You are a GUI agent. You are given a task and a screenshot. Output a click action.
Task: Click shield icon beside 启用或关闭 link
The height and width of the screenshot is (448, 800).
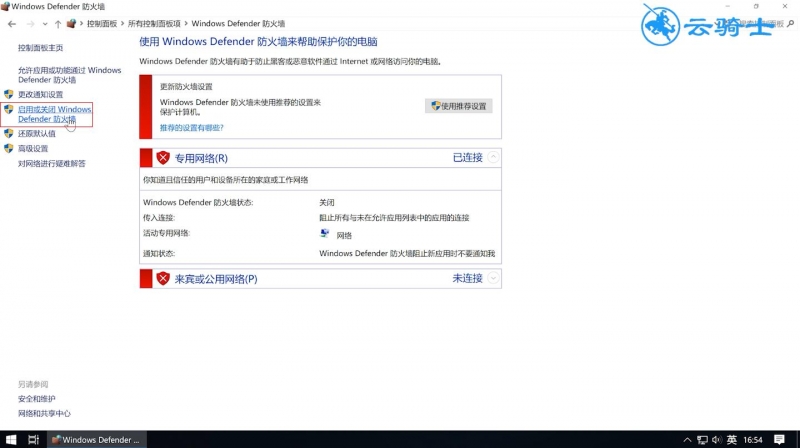(x=9, y=109)
